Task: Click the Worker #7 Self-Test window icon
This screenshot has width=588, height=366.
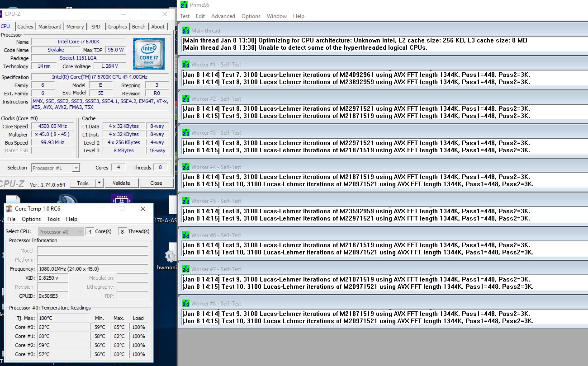Action: click(x=186, y=269)
